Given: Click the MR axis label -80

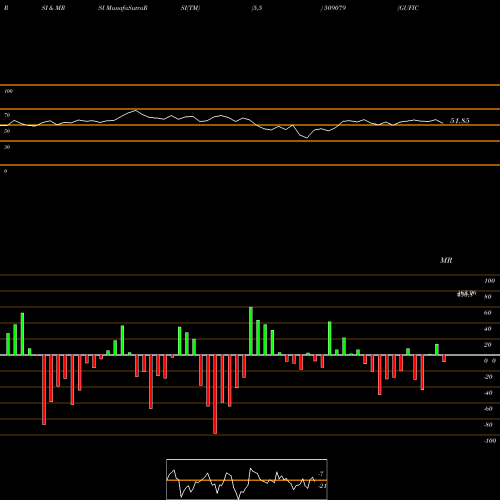Looking at the screenshot, I should pyautogui.click(x=488, y=425).
